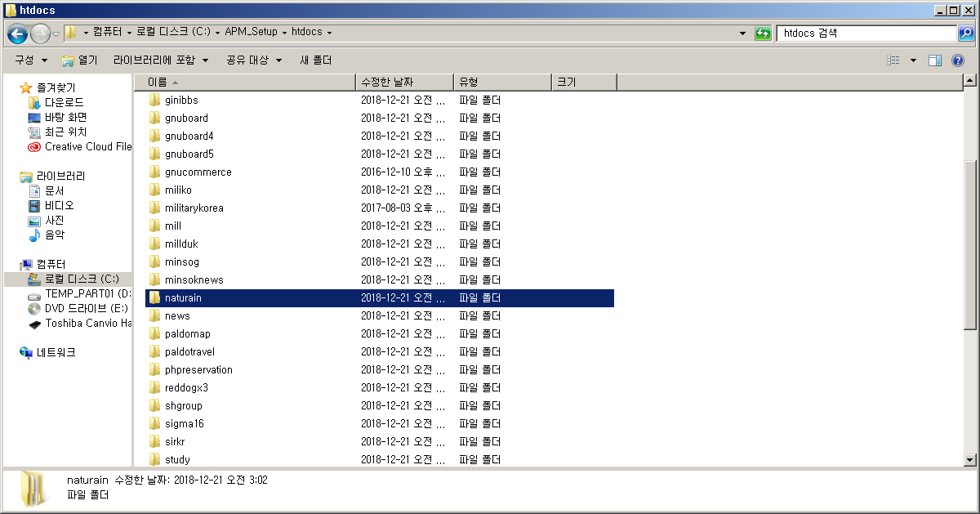The image size is (980, 514).
Task: Click the APM_Setup breadcrumb segment
Action: (251, 33)
